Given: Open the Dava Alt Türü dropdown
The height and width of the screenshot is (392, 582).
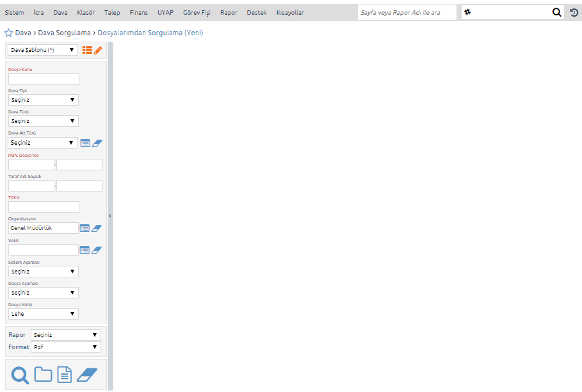Looking at the screenshot, I should [42, 143].
